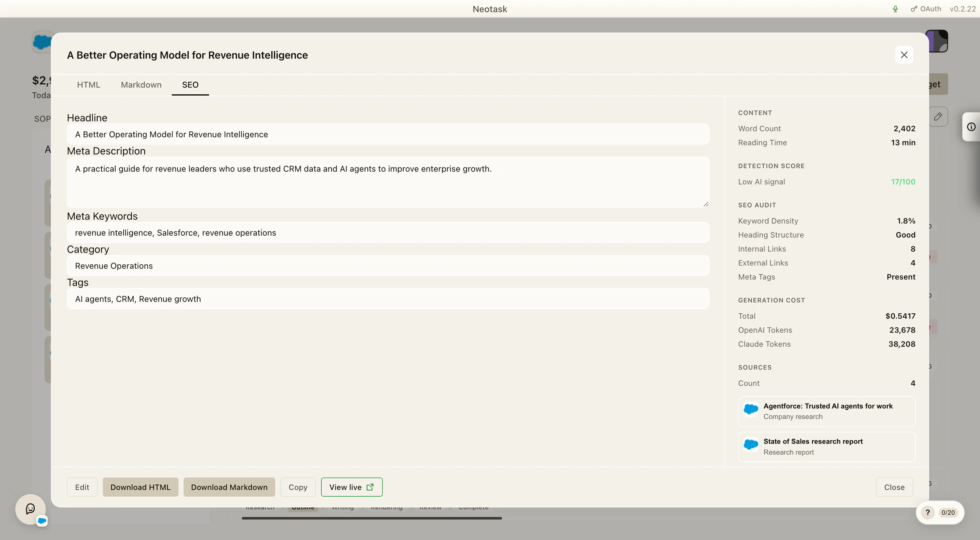
Task: Click the Keyword Density 1.8% value
Action: click(x=906, y=221)
